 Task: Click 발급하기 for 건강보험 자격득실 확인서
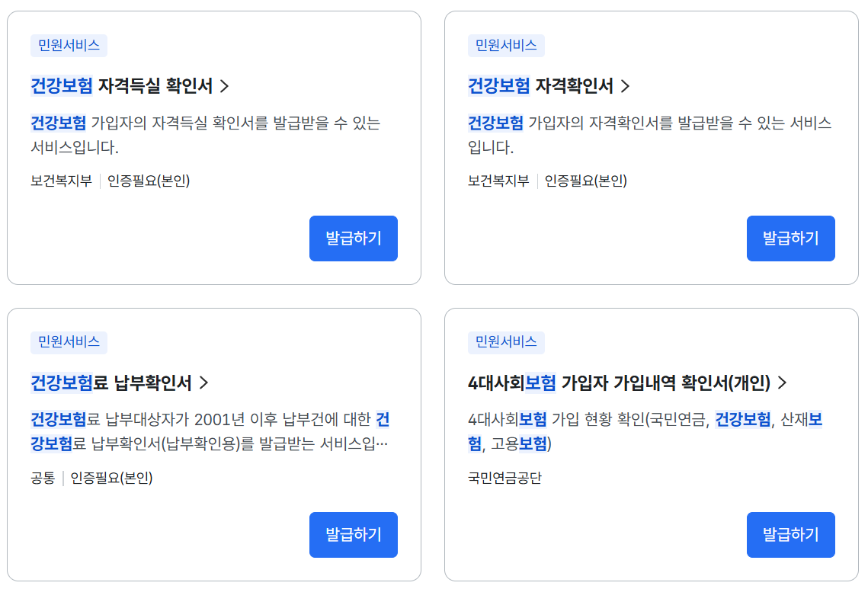tap(353, 238)
